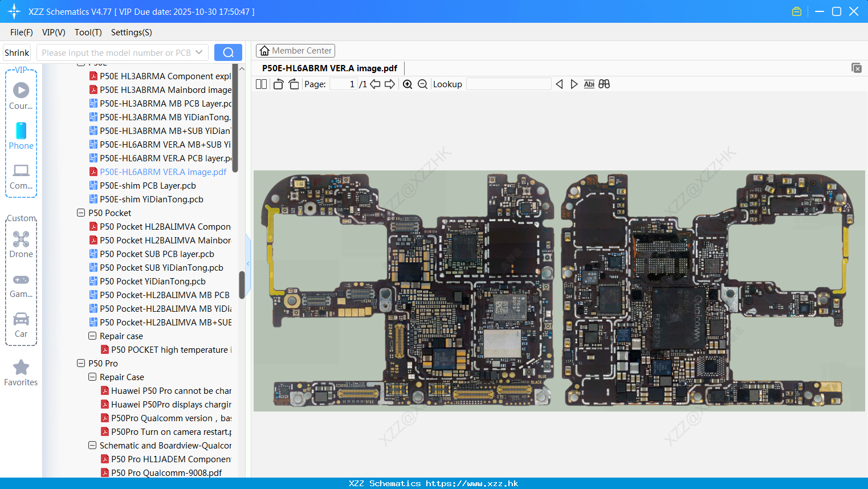Select the Computer category icon

click(x=21, y=176)
